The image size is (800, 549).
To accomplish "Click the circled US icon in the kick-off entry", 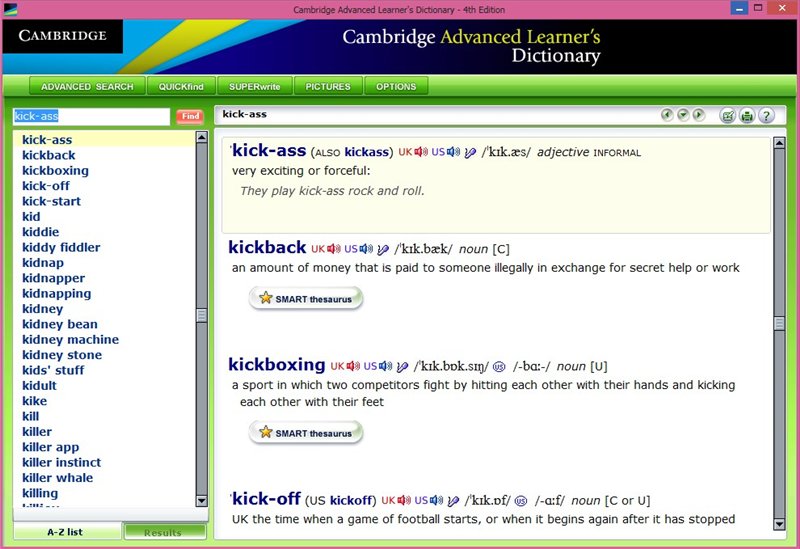I will coord(521,501).
